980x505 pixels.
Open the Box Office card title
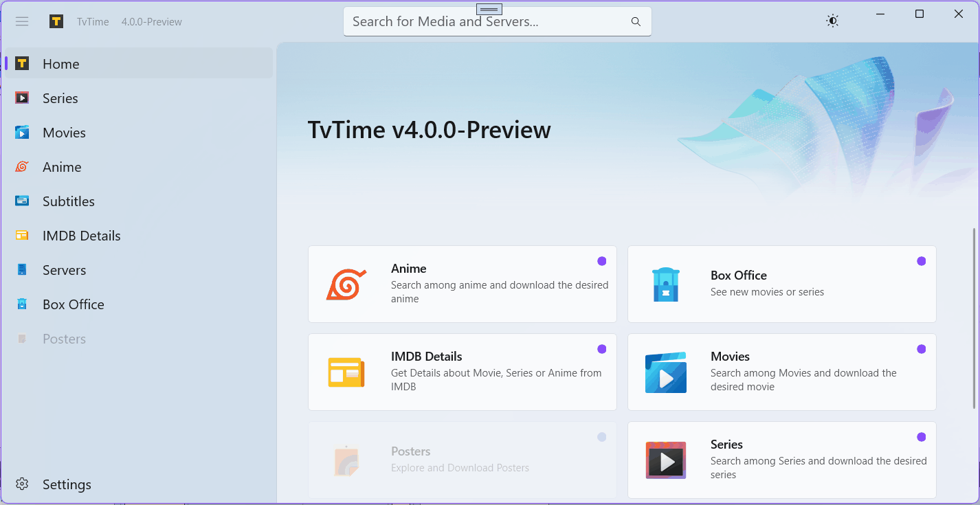(739, 276)
